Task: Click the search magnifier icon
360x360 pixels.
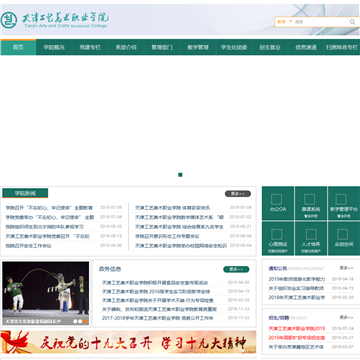Action: point(352,22)
